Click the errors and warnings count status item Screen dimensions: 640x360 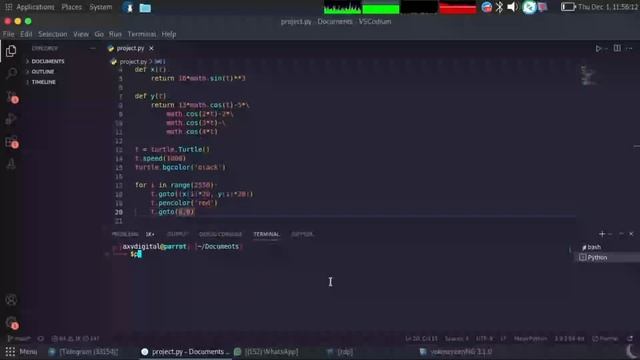pyautogui.click(x=75, y=339)
